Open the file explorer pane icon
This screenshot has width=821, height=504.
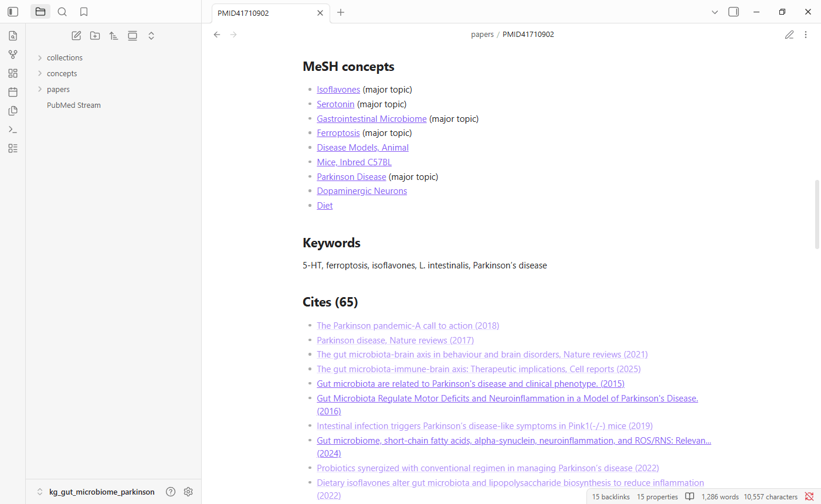pyautogui.click(x=40, y=12)
